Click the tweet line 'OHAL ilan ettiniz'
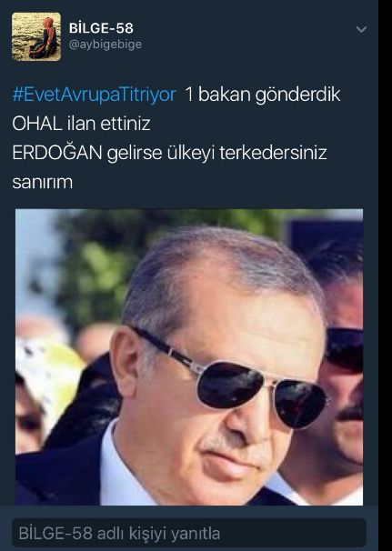This screenshot has width=392, height=551. [x=82, y=124]
